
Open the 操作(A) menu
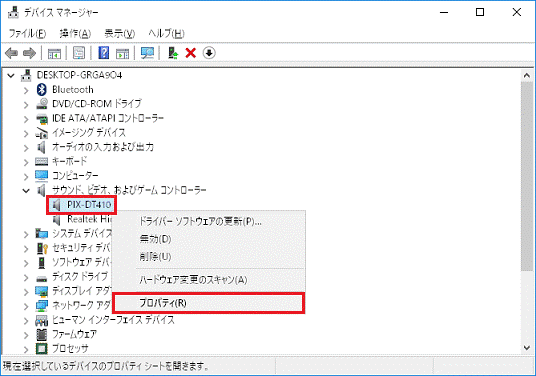click(75, 33)
